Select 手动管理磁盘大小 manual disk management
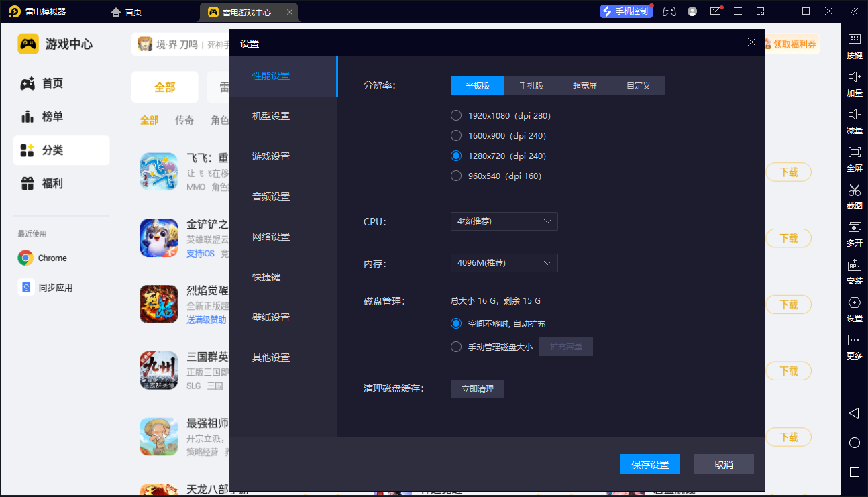The image size is (868, 497). click(x=456, y=347)
